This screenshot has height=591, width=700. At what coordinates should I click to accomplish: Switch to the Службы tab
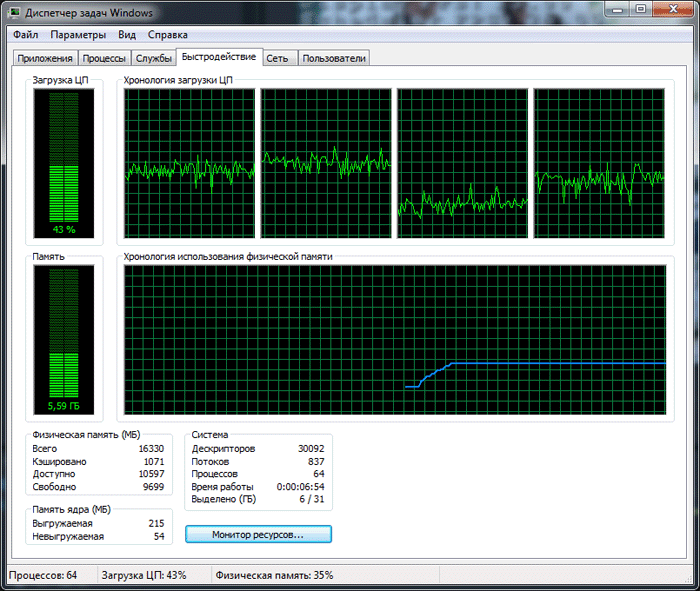point(154,58)
